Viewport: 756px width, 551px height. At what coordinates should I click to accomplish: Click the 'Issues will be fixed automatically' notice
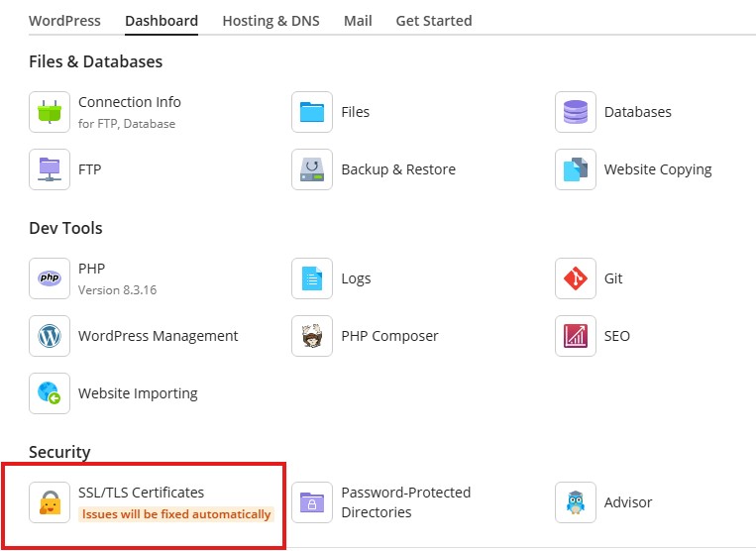click(176, 514)
